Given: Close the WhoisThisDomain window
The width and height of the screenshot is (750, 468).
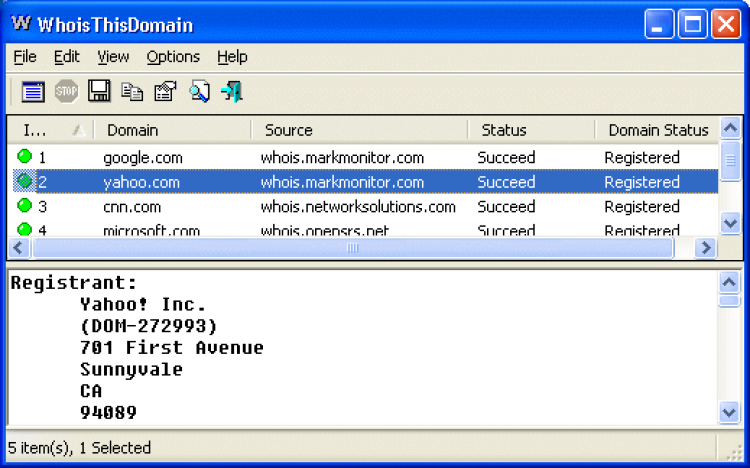Looking at the screenshot, I should 726,23.
